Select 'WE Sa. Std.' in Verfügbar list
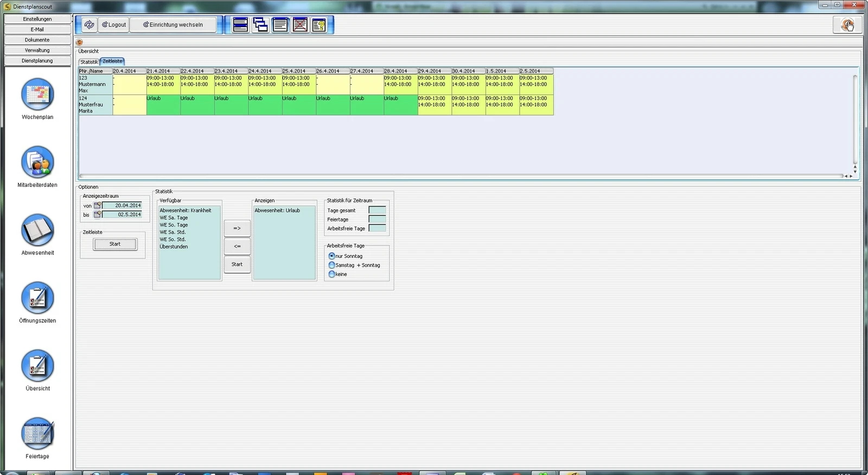 (173, 232)
